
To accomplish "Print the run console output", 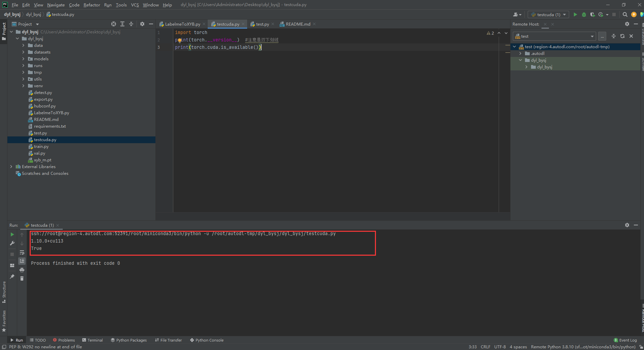I will click(22, 270).
